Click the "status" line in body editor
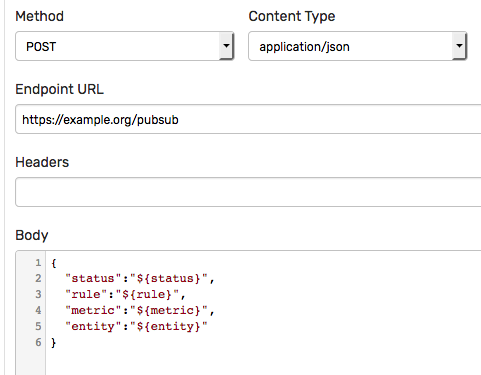The width and height of the screenshot is (481, 375). click(140, 278)
